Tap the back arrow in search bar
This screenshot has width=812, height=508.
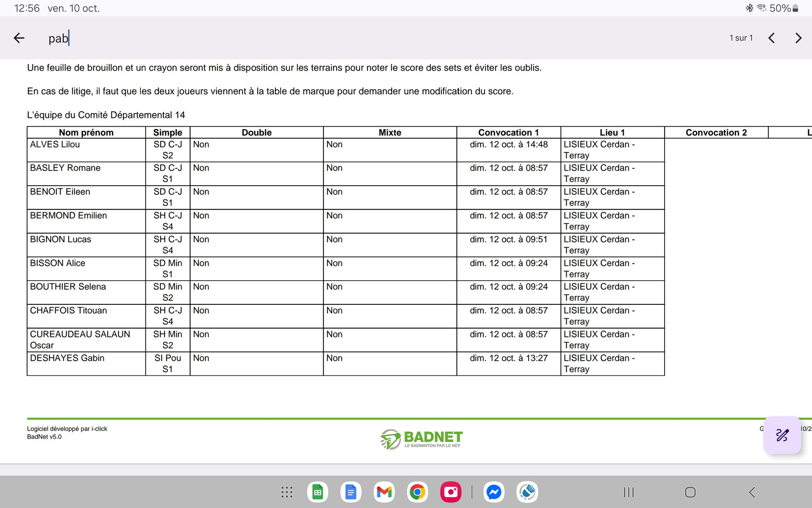point(19,38)
